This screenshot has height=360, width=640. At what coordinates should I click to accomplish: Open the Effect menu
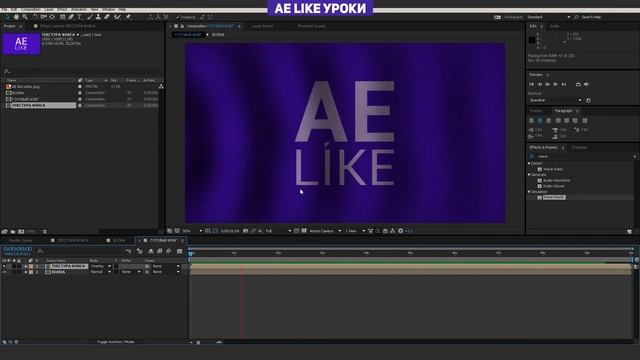[62, 9]
